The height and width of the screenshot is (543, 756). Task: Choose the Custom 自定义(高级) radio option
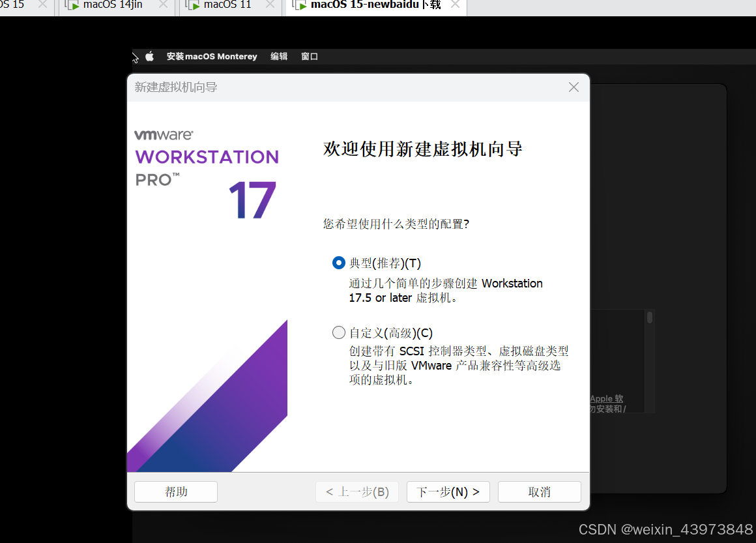coord(339,332)
